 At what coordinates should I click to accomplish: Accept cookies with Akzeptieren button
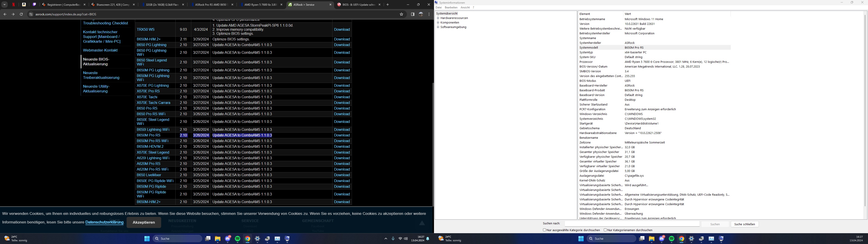144,223
